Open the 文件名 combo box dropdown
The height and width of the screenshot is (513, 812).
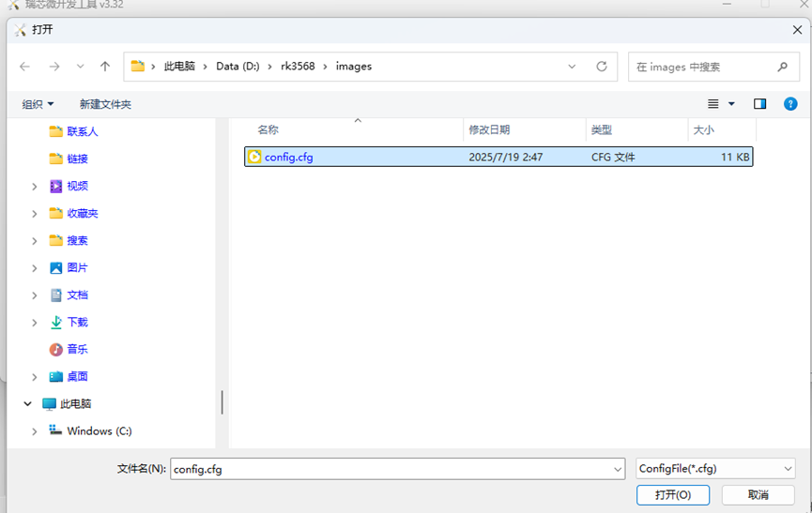[618, 469]
